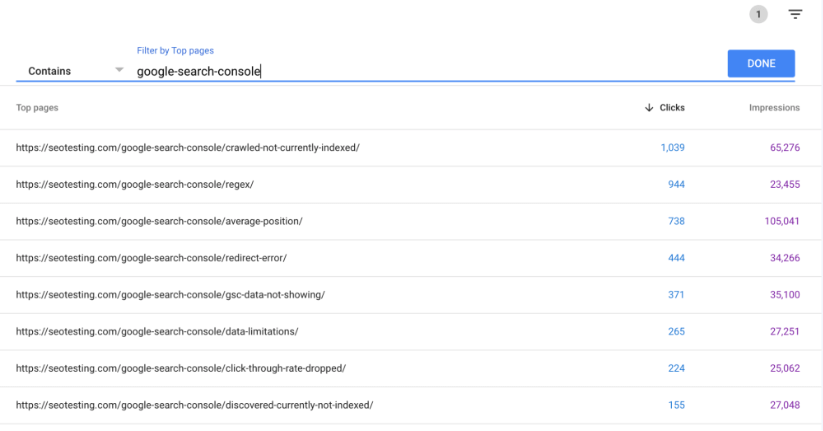Select the crawled-not-currently-indexed page URL
This screenshot has width=823, height=431.
point(188,148)
